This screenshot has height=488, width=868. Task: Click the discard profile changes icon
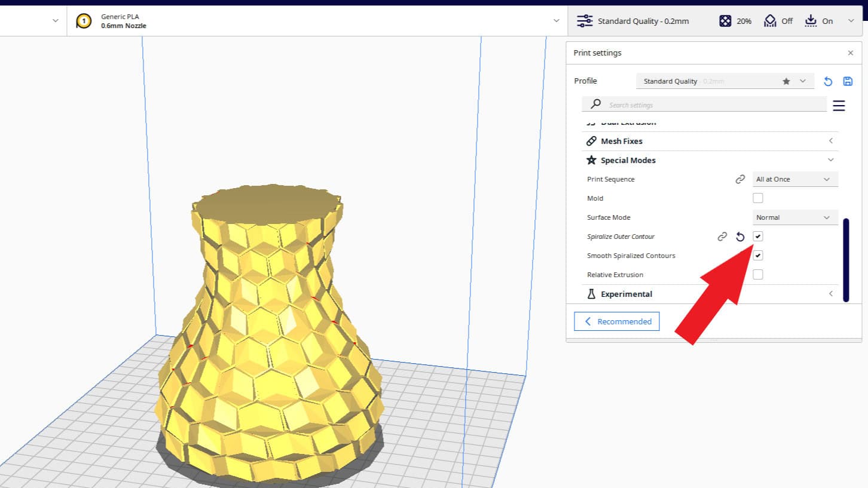pos(828,81)
